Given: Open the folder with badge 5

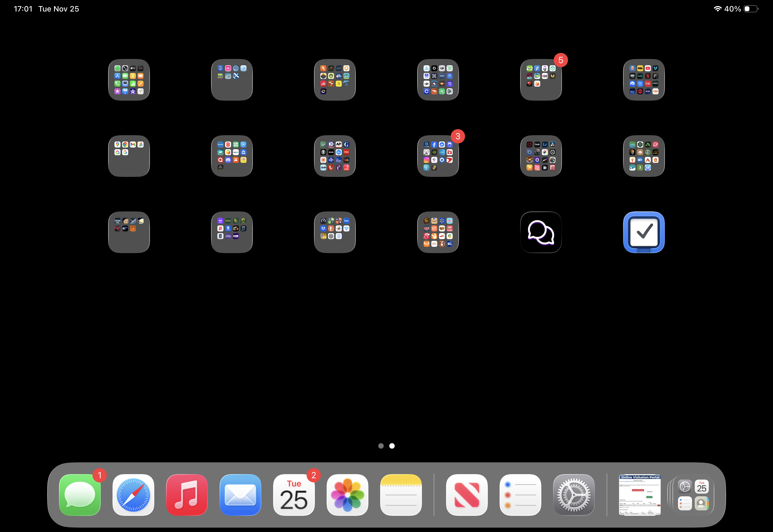Looking at the screenshot, I should coord(541,80).
